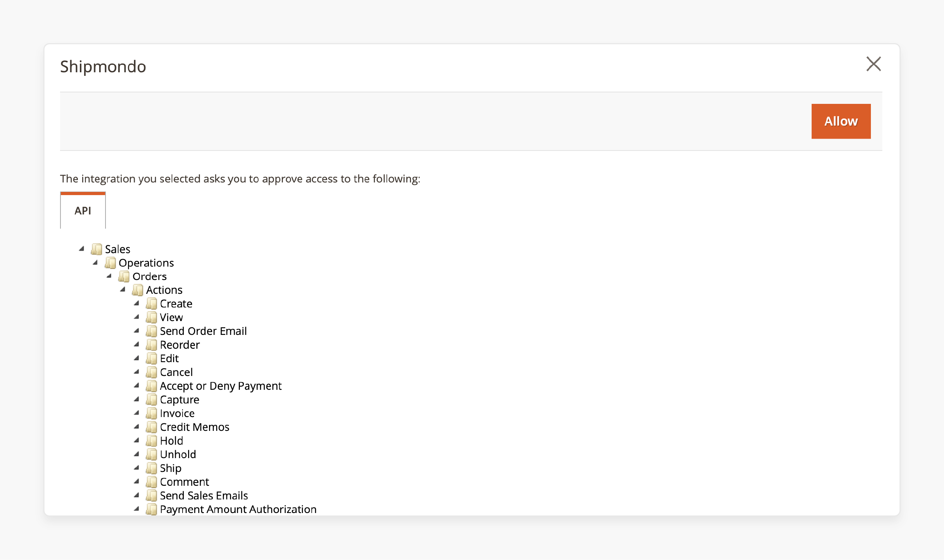
Task: Click the Orders folder icon
Action: 124,276
